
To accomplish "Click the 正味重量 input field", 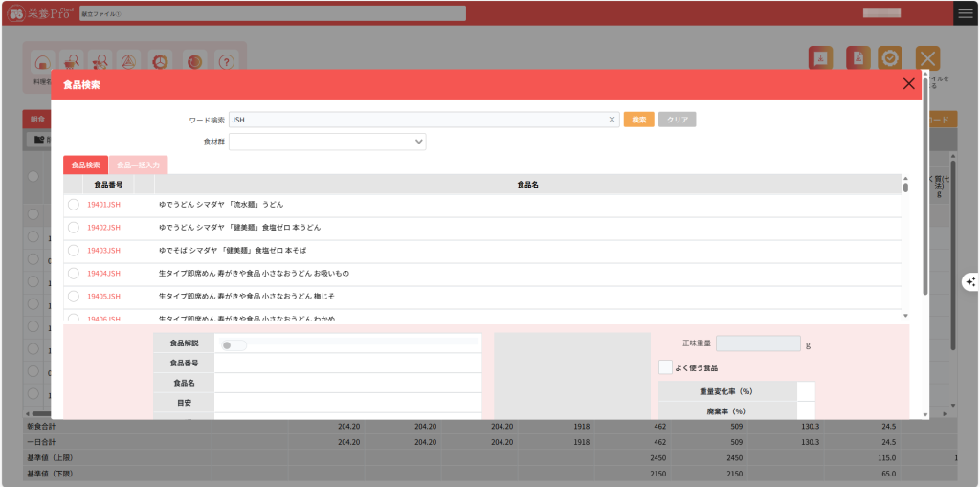I will (x=758, y=343).
